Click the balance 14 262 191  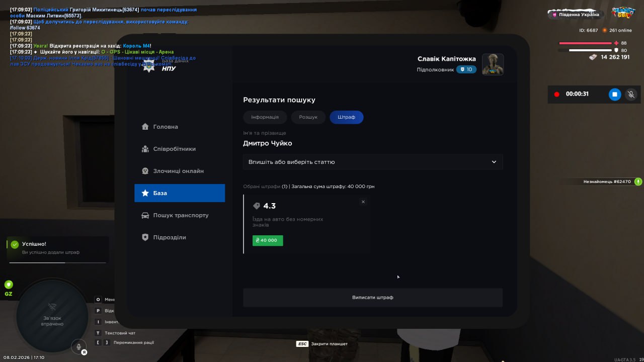[615, 57]
